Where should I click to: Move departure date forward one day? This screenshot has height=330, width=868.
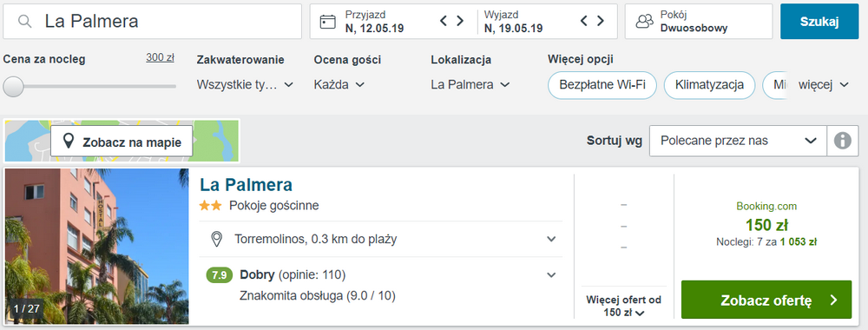(x=601, y=21)
